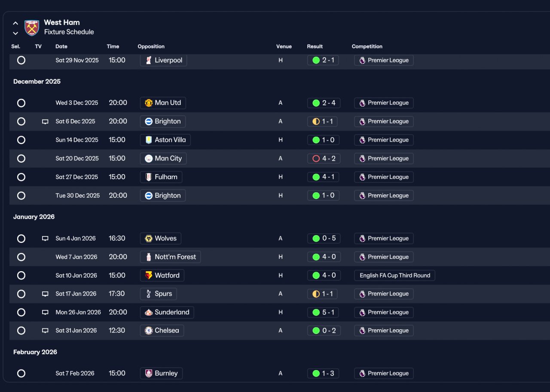Click the down chevron beside the West Ham crest
The image size is (550, 392).
[15, 33]
